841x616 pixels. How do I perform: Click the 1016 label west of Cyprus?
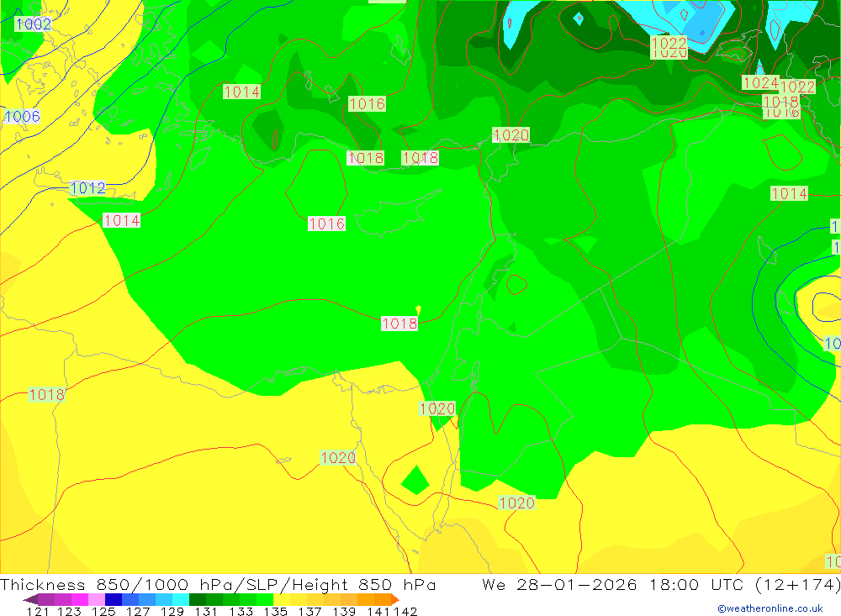coord(326,224)
